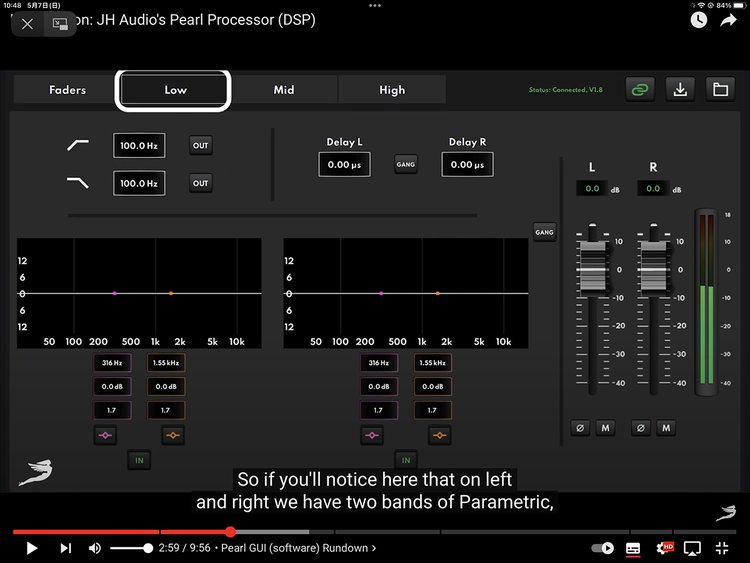Tap the share arrow icon

(728, 20)
